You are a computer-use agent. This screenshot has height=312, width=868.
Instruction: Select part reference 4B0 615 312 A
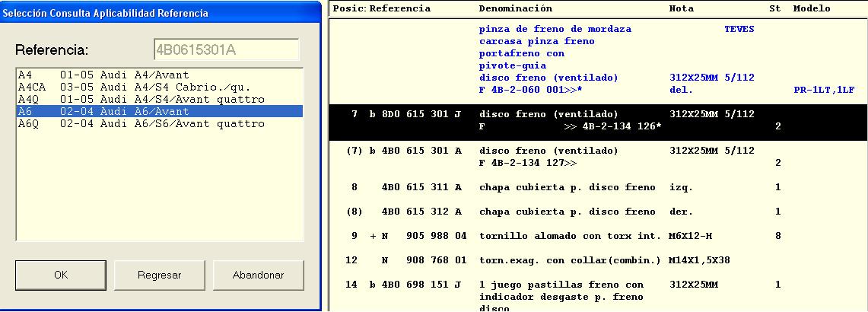pos(421,212)
